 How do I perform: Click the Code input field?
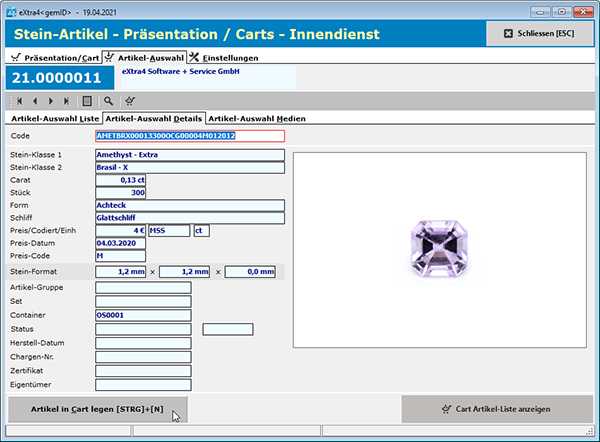tap(189, 136)
